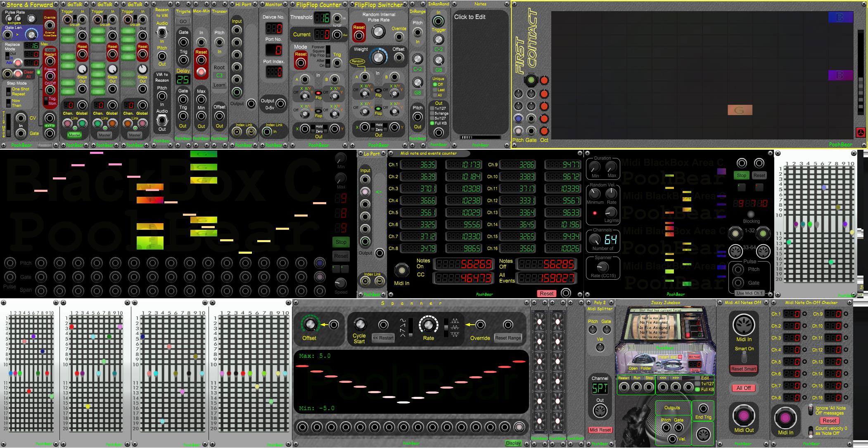Click the Display button on Spanner
The width and height of the screenshot is (868, 448).
(513, 443)
